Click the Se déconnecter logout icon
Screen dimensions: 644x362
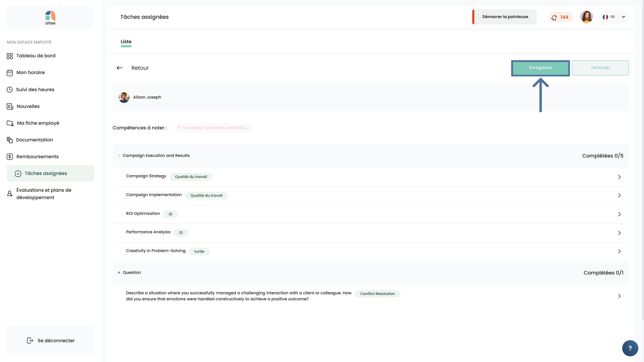30,340
